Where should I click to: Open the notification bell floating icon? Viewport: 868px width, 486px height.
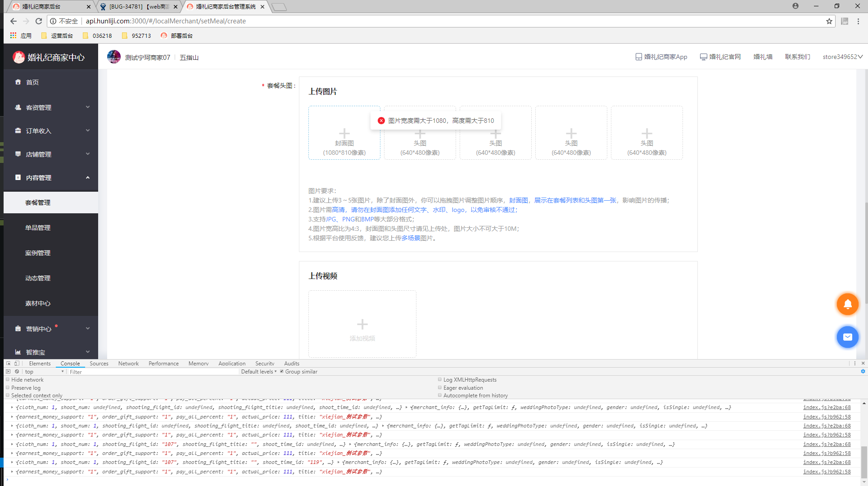click(x=848, y=304)
